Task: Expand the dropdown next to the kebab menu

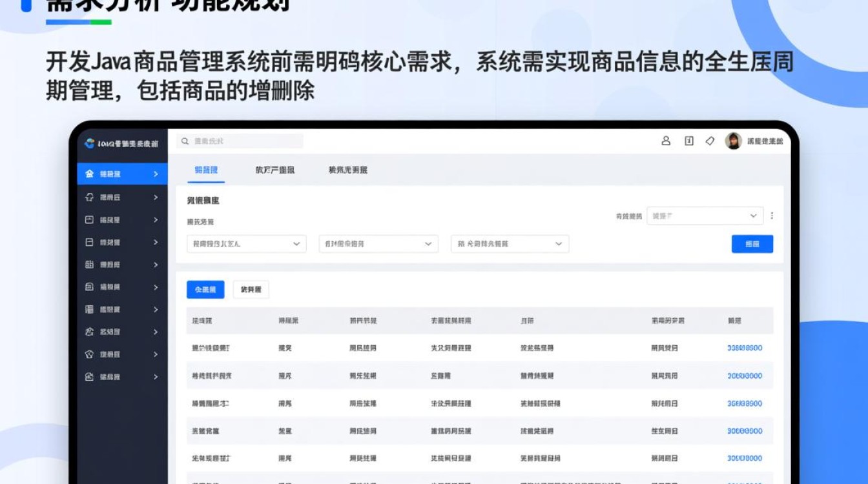Action: pos(705,216)
